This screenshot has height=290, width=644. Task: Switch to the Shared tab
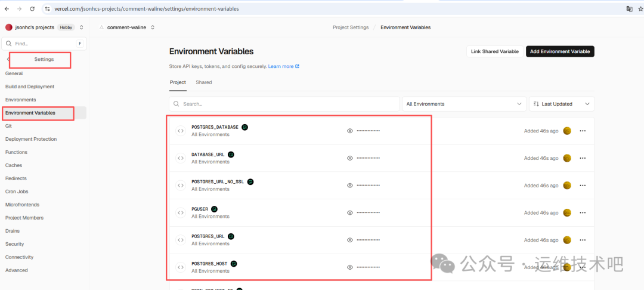pyautogui.click(x=204, y=82)
